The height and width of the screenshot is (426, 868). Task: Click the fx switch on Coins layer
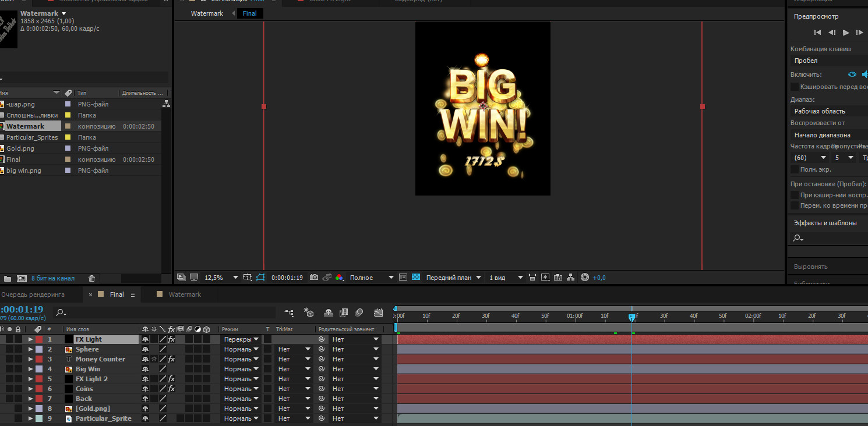click(x=171, y=389)
